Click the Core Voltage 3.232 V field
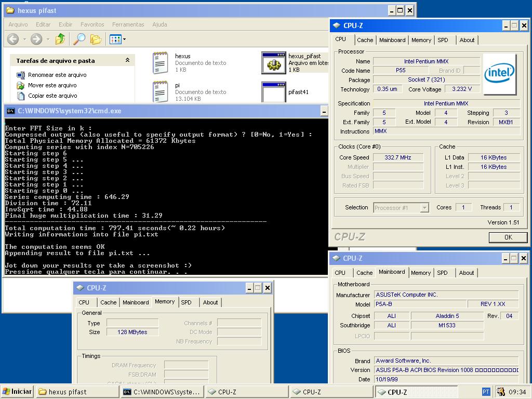The width and height of the screenshot is (532, 399). 462,89
